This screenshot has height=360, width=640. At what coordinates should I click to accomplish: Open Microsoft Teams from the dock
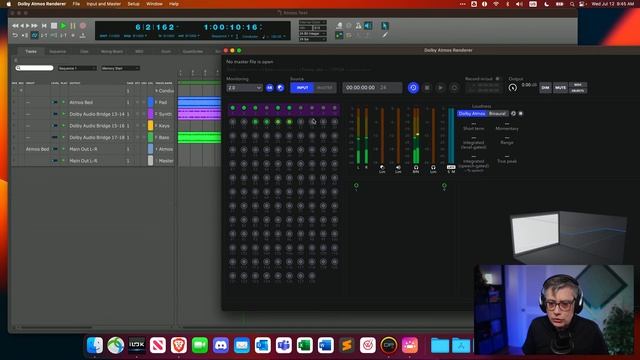pos(284,345)
